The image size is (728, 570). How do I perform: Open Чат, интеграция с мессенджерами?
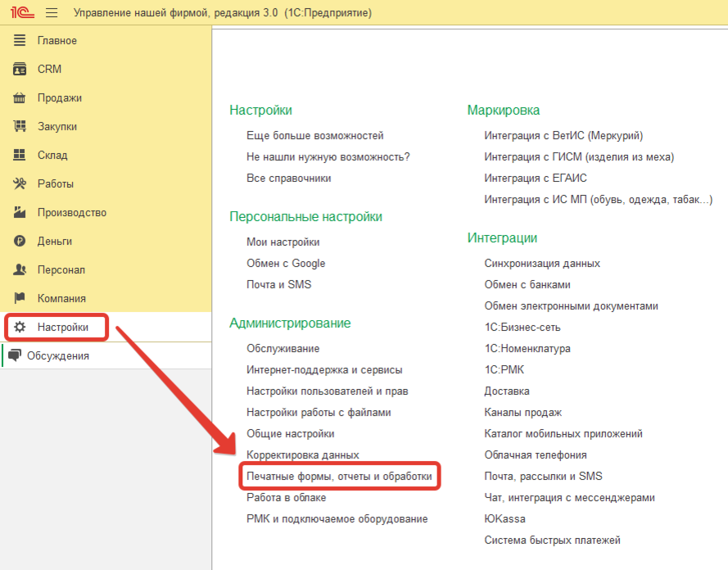pos(569,498)
